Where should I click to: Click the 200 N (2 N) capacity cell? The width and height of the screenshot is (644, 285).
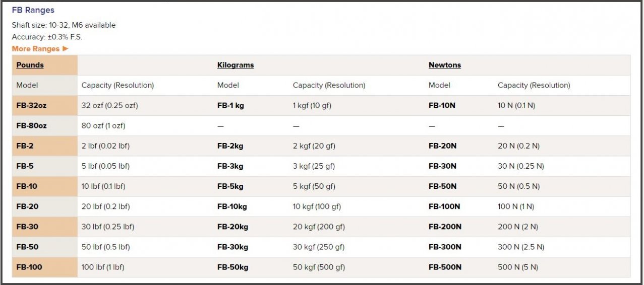point(517,227)
